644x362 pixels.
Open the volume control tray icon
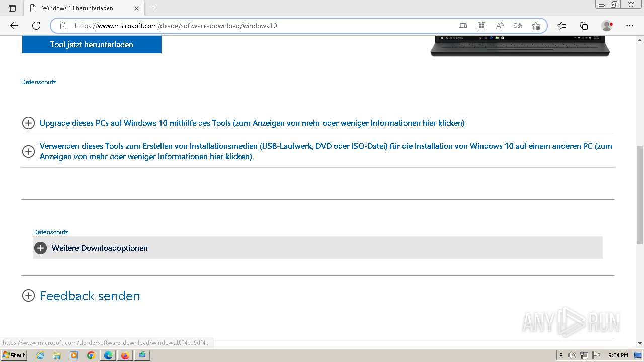tap(572, 355)
